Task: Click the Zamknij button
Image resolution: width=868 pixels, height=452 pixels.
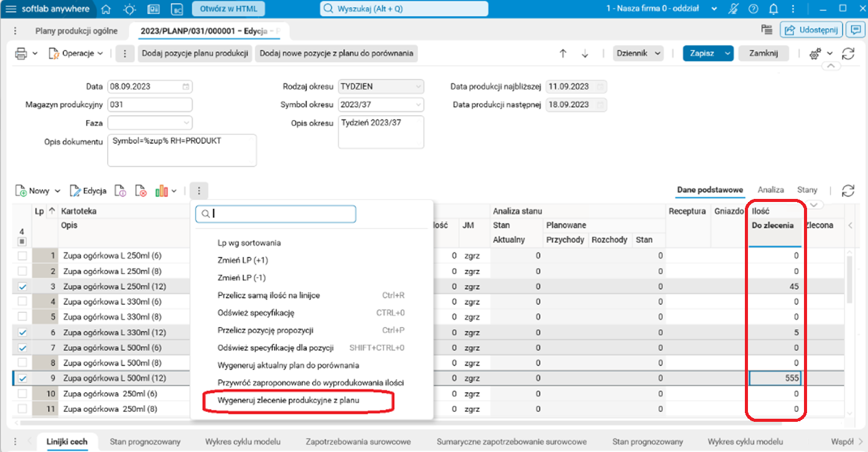Action: 763,54
